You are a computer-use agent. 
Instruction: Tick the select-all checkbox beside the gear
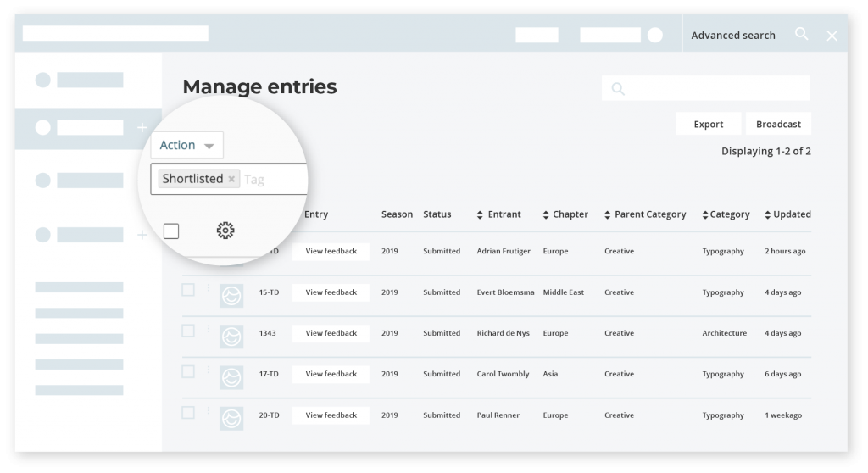tap(171, 231)
